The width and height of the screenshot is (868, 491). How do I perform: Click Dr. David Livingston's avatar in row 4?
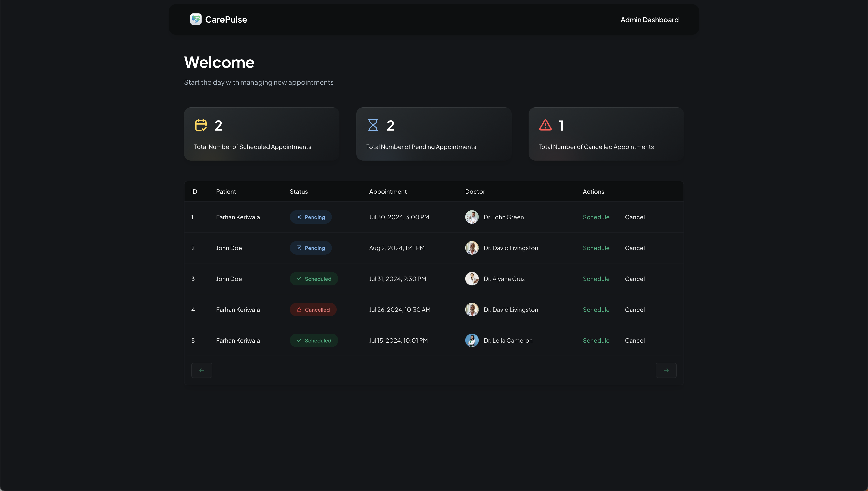pyautogui.click(x=472, y=310)
